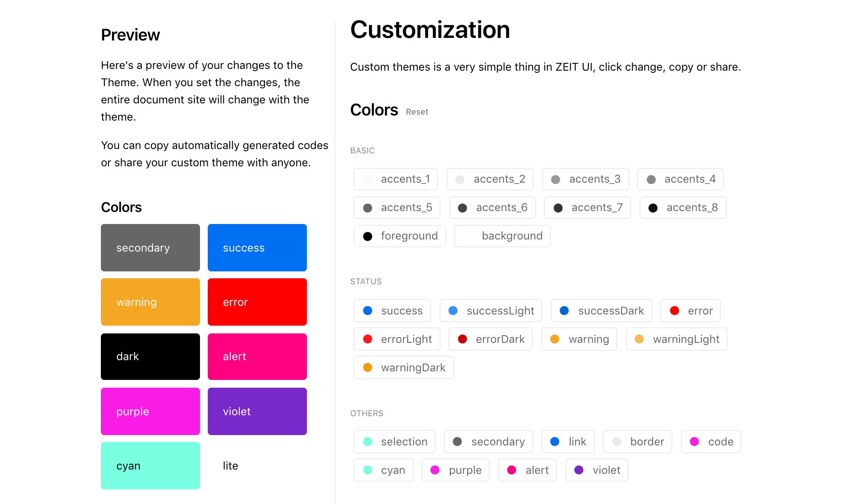Select the alert pink preview block
850x504 pixels.
[x=257, y=356]
